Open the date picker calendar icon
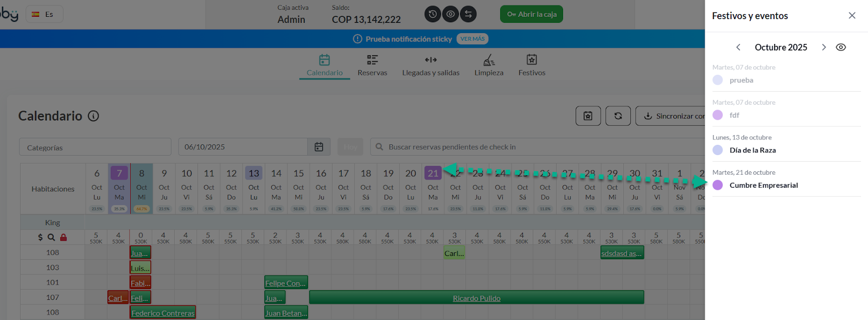868x320 pixels. tap(319, 147)
